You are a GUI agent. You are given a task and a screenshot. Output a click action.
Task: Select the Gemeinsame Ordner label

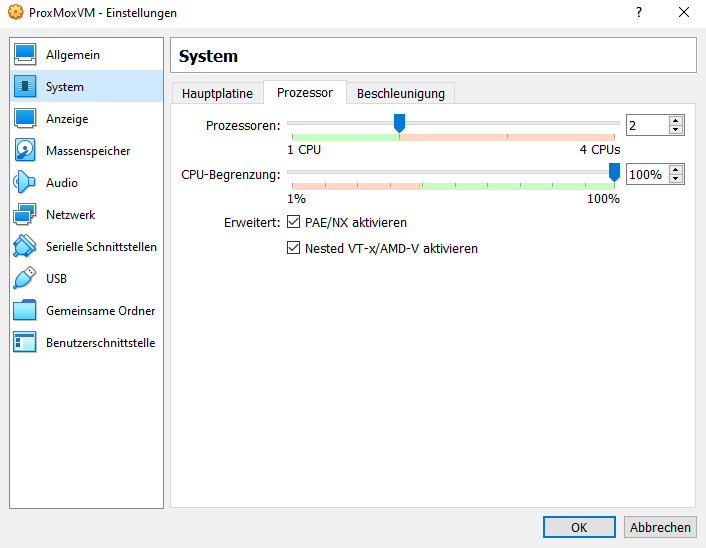(100, 311)
